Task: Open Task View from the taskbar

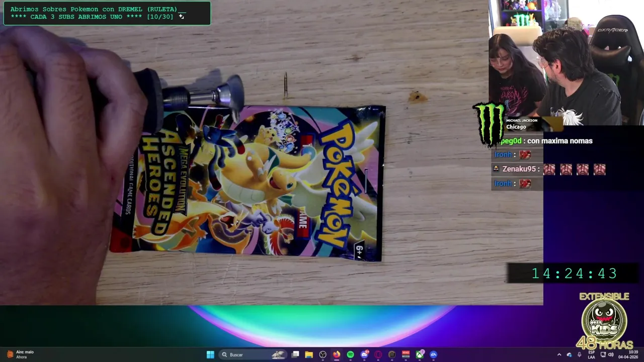Action: click(x=295, y=354)
